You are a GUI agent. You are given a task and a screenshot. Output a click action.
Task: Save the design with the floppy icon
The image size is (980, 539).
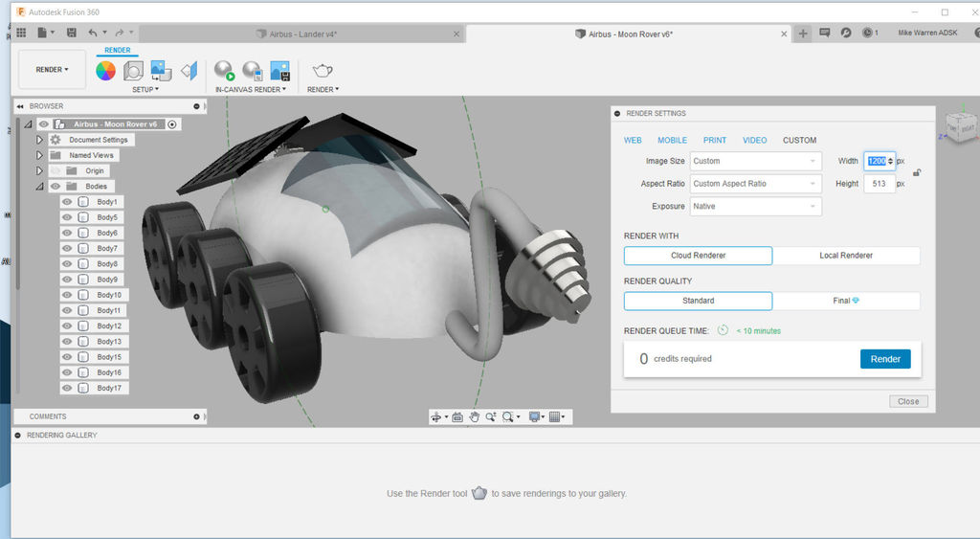tap(71, 33)
